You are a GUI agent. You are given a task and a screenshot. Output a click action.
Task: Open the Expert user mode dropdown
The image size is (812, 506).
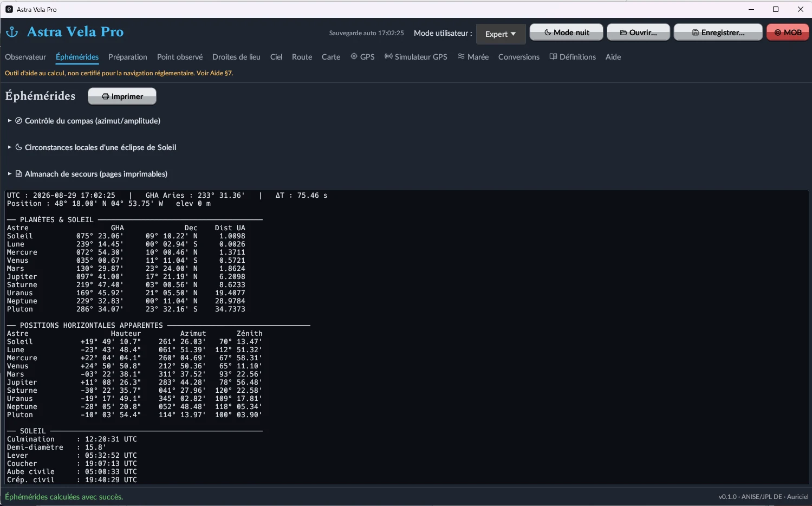point(501,34)
